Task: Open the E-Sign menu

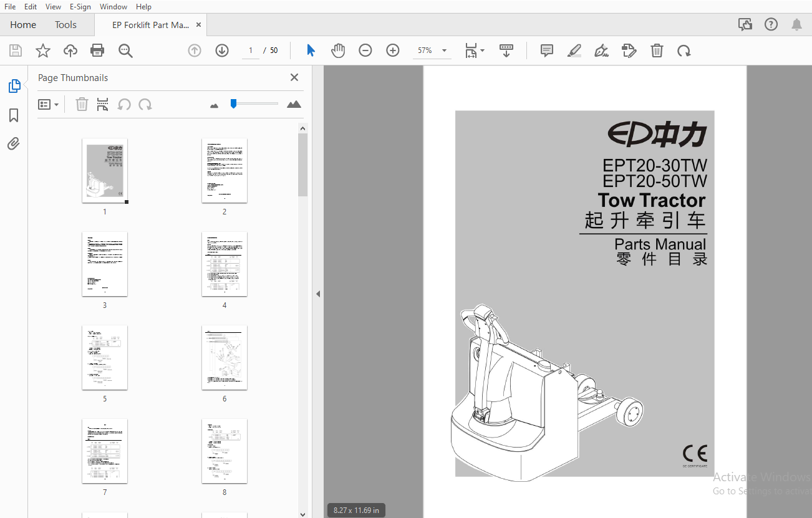Action: click(80, 6)
